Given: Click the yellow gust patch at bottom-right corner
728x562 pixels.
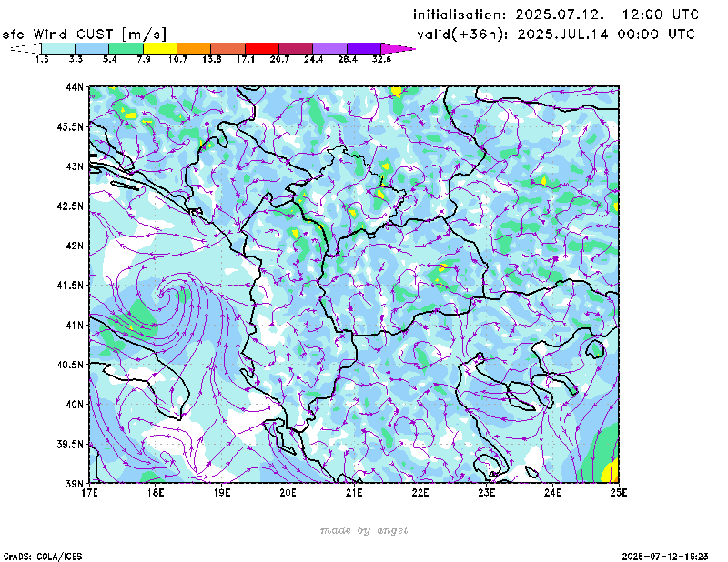Looking at the screenshot, I should coord(612,471).
